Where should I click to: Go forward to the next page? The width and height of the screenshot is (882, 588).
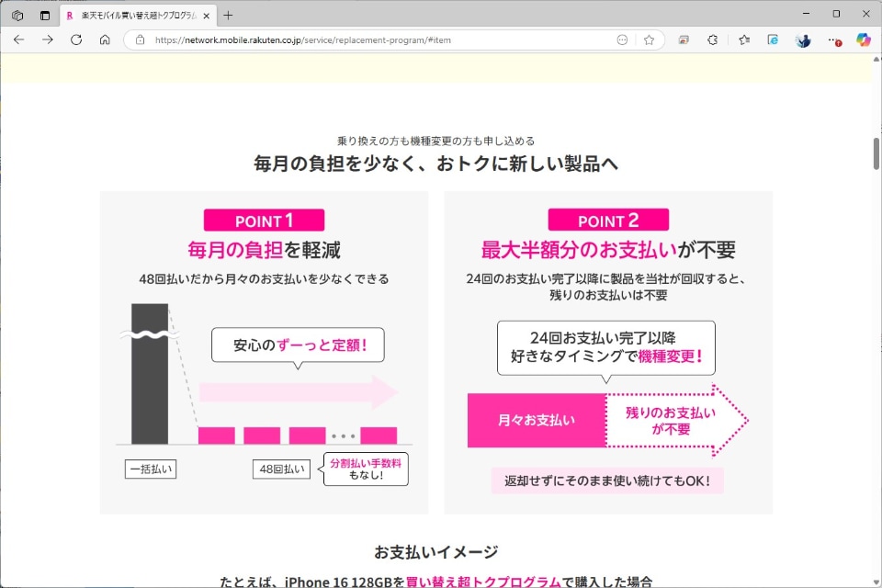point(48,40)
